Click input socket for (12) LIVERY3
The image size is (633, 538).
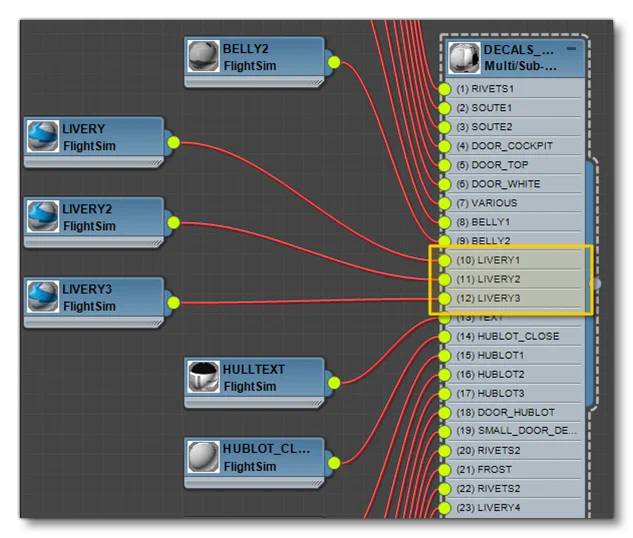coord(444,299)
